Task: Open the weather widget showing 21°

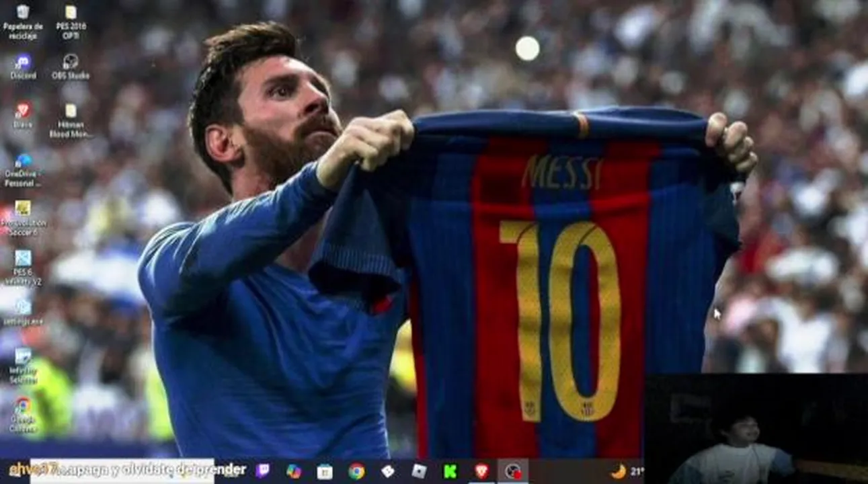Action: (627, 471)
